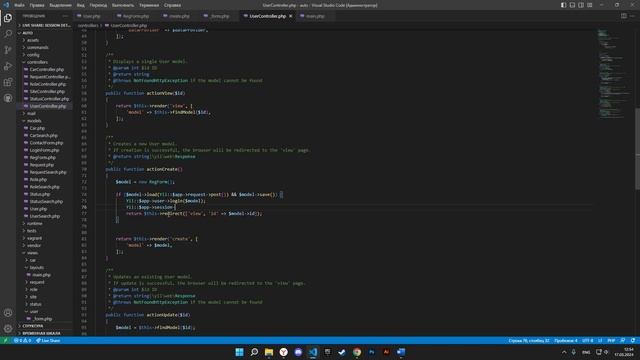Viewport: 640px width, 360px height.
Task: Open taskbar Search
Action: tap(254, 352)
